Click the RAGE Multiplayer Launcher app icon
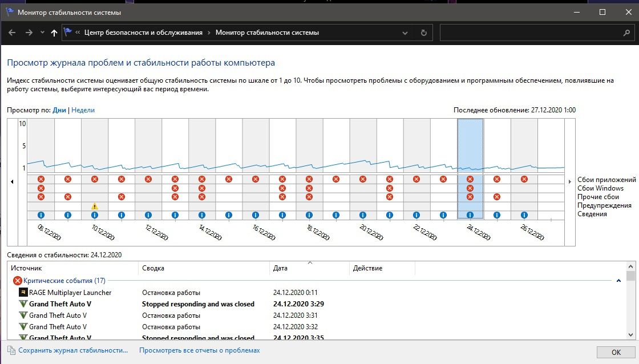Screen dimensions: 639x364 click(23, 292)
